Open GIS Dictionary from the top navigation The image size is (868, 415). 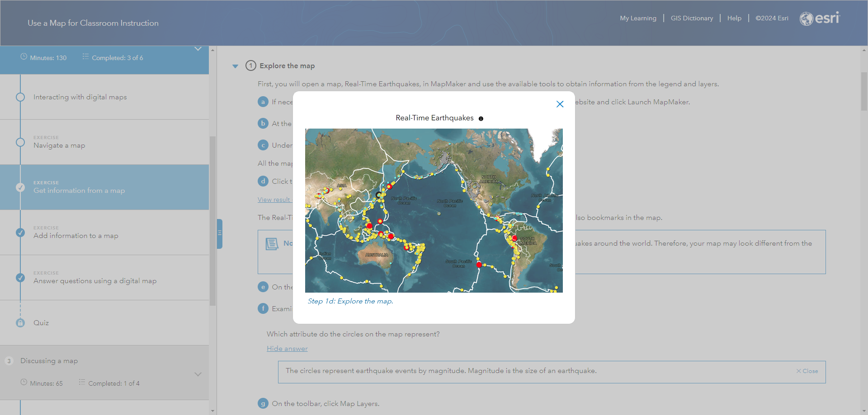pyautogui.click(x=692, y=18)
